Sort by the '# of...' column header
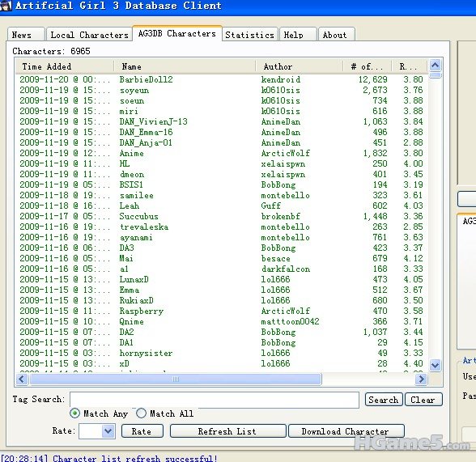 click(x=367, y=66)
